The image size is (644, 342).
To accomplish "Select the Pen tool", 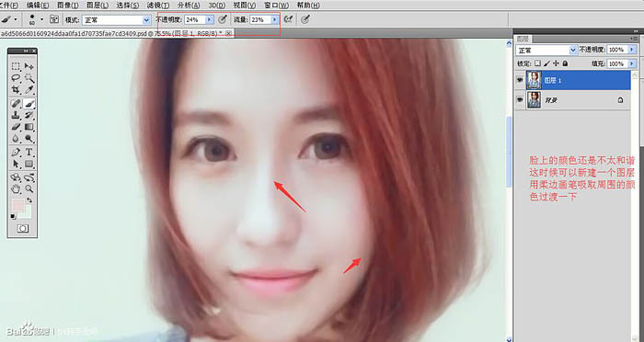I will pos(16,153).
